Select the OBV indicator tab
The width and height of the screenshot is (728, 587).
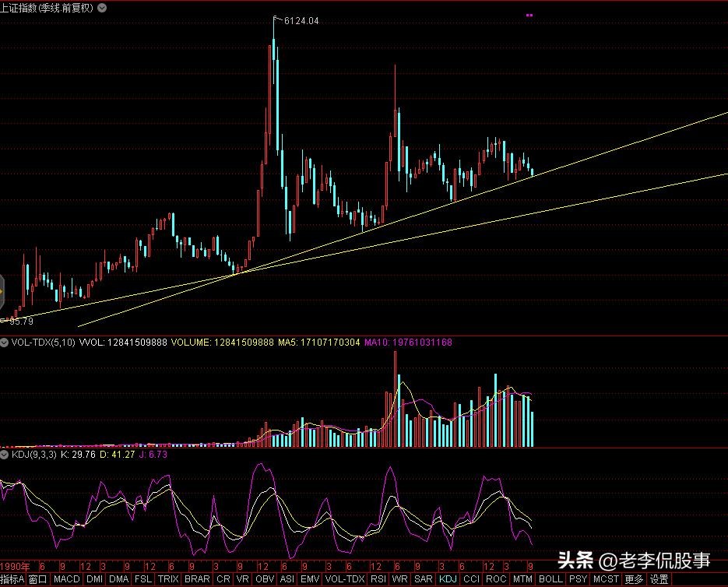point(265,580)
